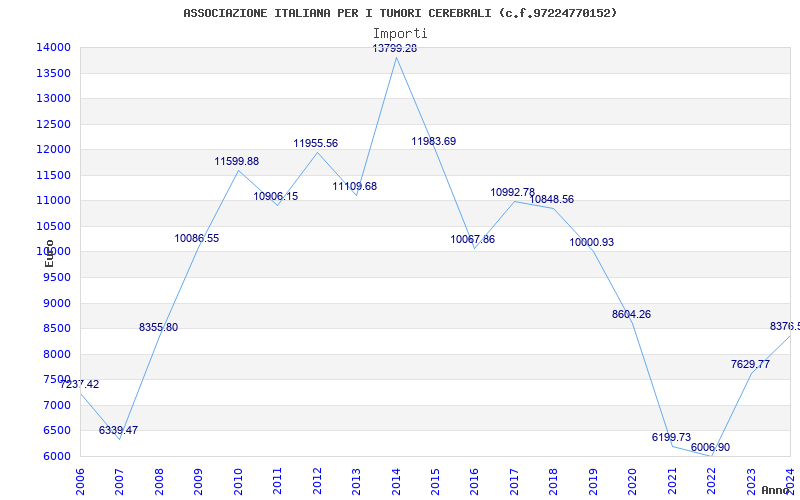Click data label 10000.93
This screenshot has width=800, height=500.
591,242
